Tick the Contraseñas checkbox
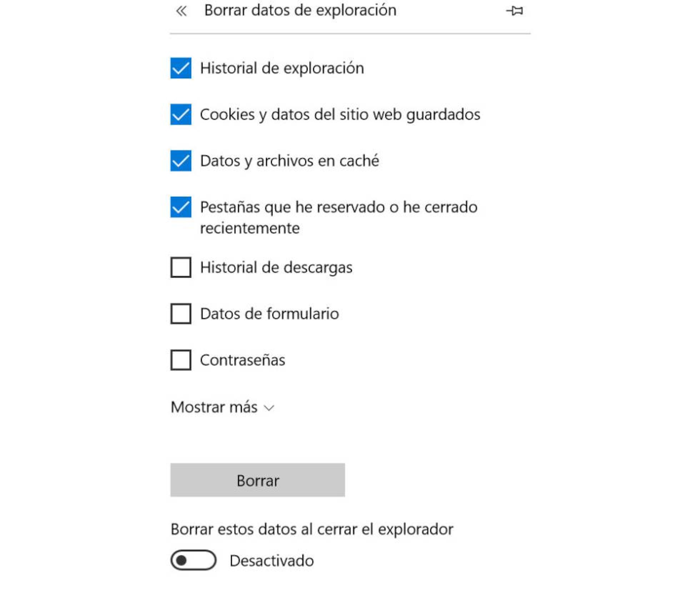Screen dimensions: 700x593 tap(181, 360)
